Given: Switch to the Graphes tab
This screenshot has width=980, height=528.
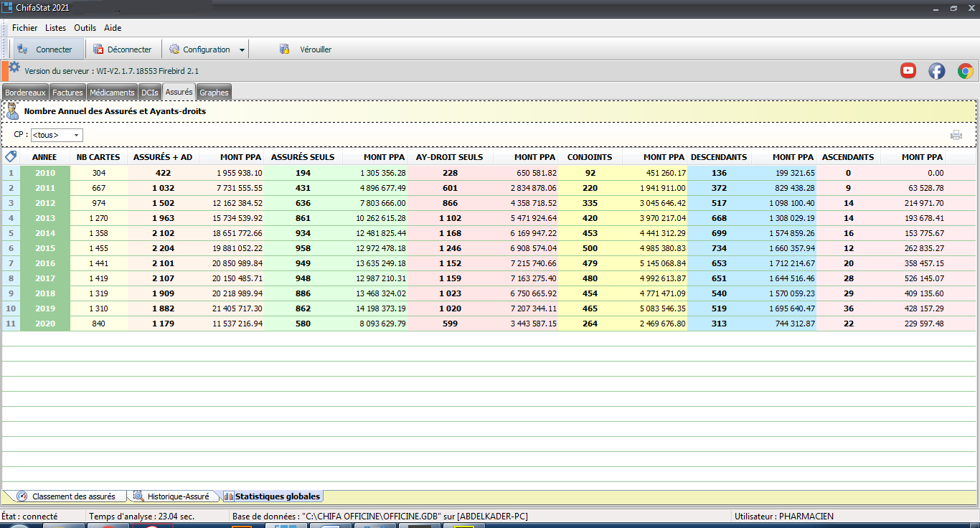Looking at the screenshot, I should pyautogui.click(x=214, y=93).
